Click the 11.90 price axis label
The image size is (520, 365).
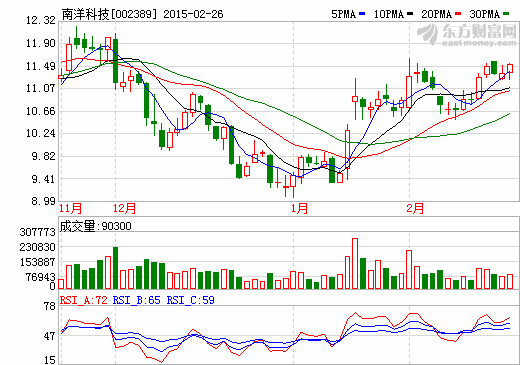[x=41, y=43]
